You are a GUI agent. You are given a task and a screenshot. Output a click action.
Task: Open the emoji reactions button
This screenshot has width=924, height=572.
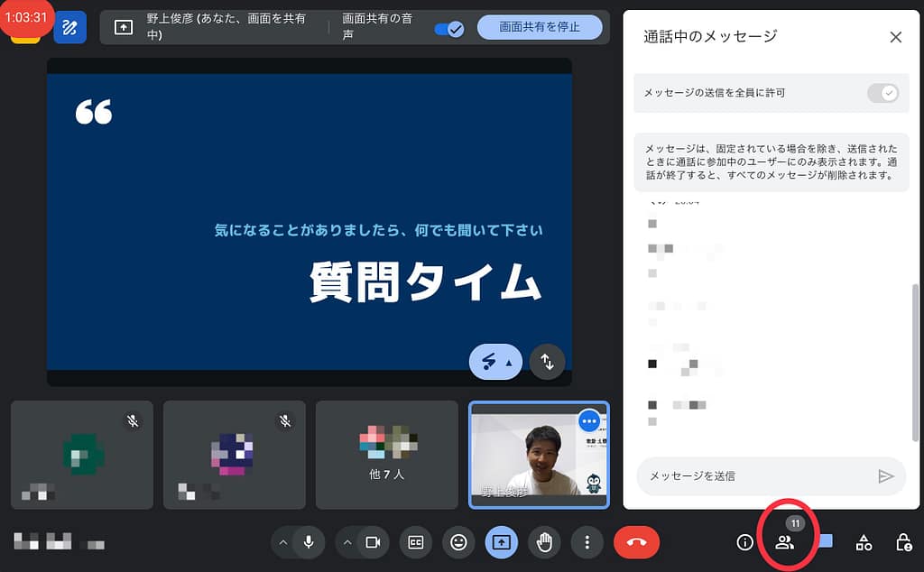(458, 542)
